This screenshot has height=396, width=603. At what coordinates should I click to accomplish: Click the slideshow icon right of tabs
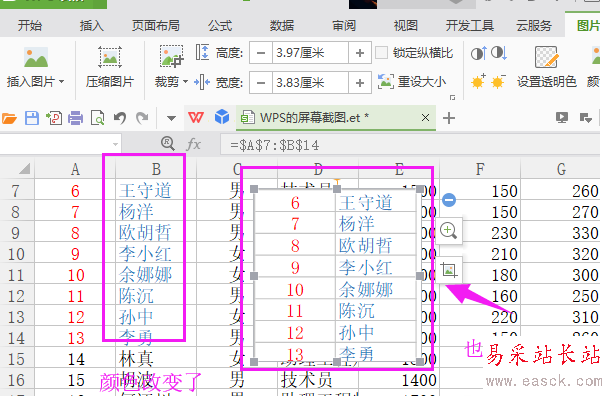pos(562,117)
